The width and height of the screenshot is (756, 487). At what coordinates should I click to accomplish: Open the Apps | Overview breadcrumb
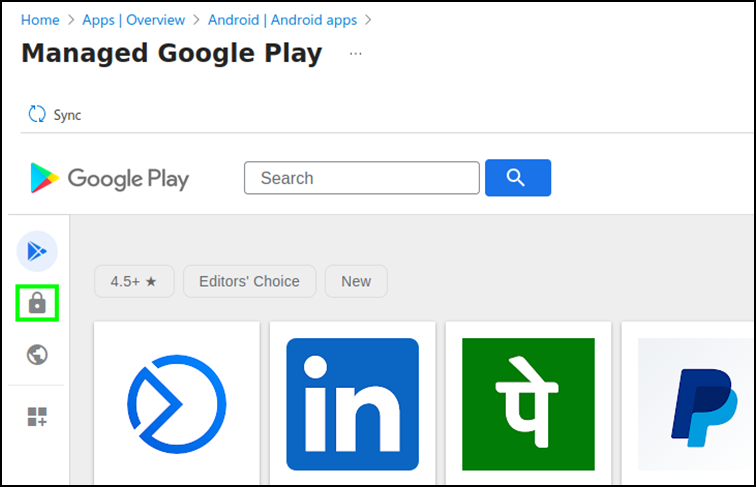134,20
